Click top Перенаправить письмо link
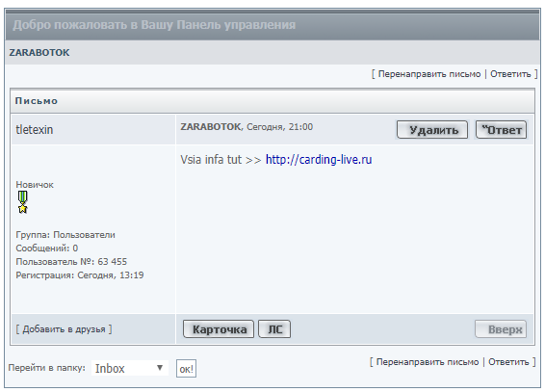The width and height of the screenshot is (545, 392). coord(429,74)
